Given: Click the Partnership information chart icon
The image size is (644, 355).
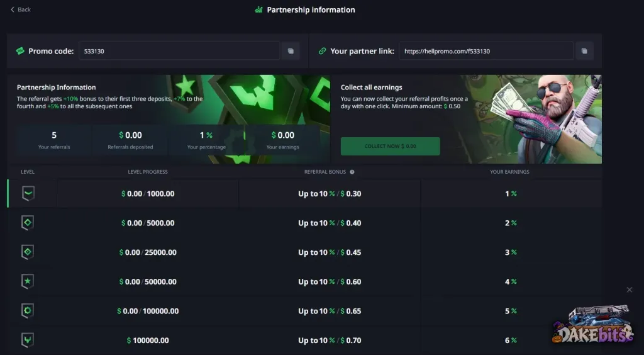Looking at the screenshot, I should [x=258, y=9].
